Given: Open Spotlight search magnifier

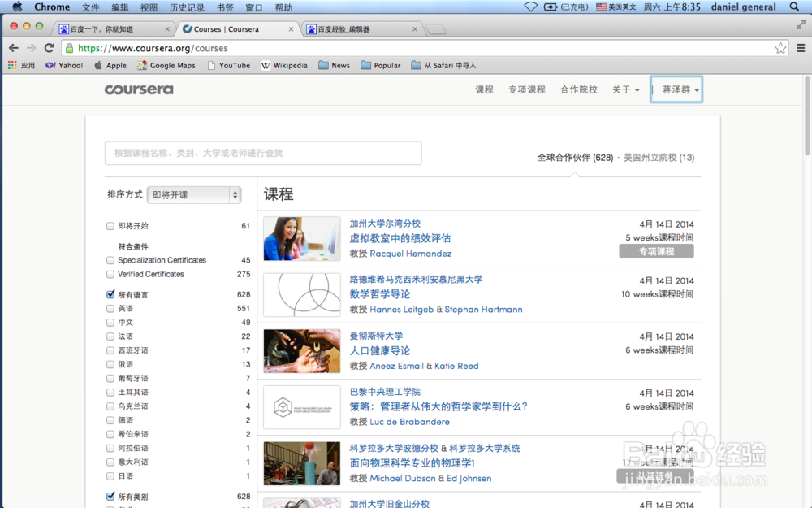Looking at the screenshot, I should (x=794, y=7).
